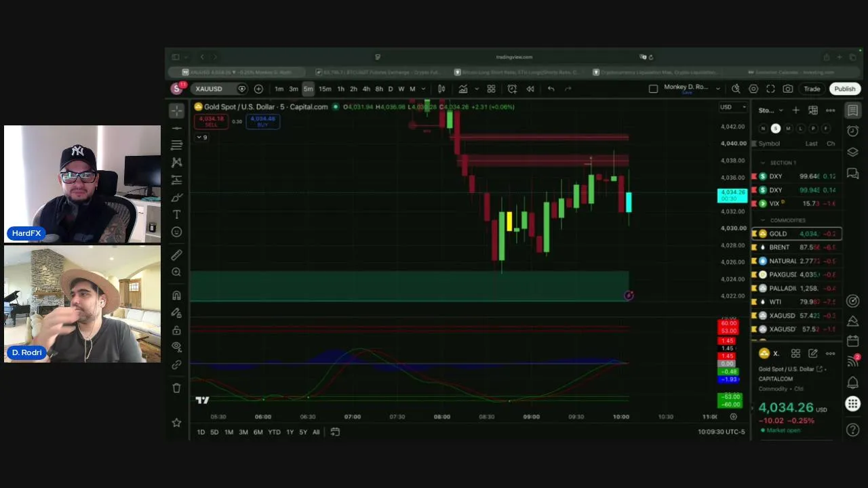Select the S flag filter circle
Viewport: 868px width, 488px height.
coord(776,128)
